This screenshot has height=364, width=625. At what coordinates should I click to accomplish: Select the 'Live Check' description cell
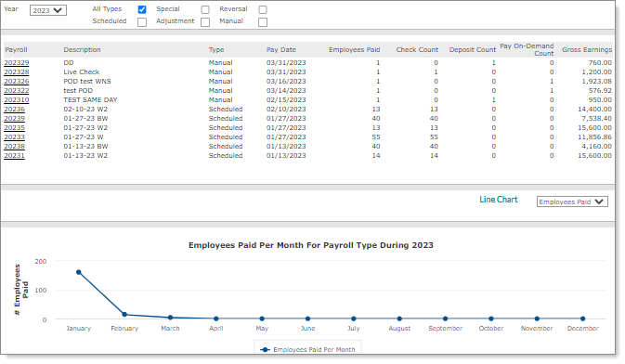(82, 72)
